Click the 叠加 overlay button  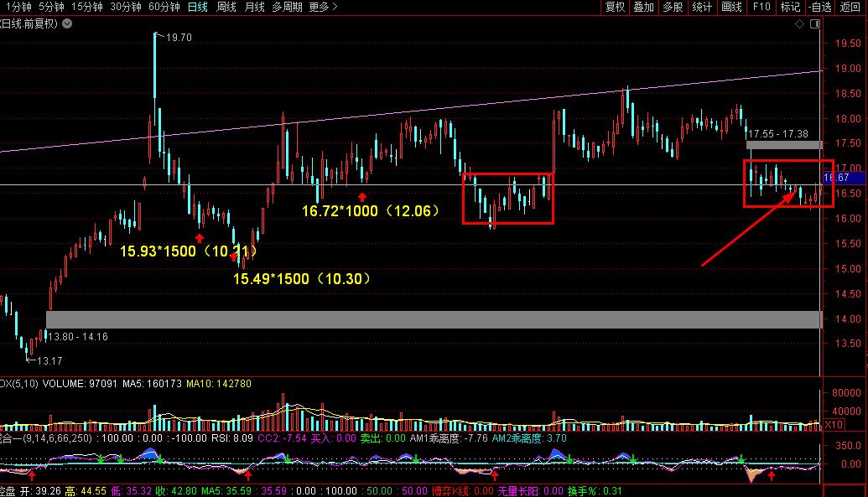point(644,8)
